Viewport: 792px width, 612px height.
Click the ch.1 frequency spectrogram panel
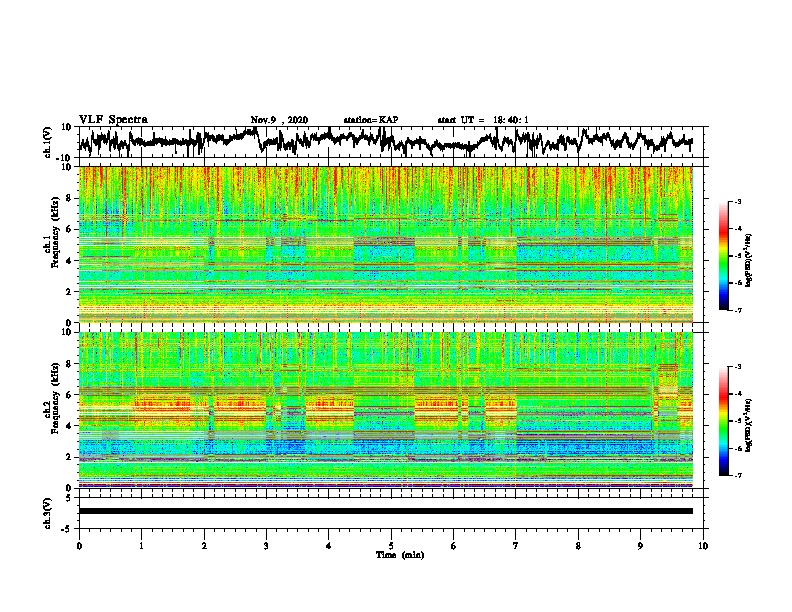tap(386, 244)
